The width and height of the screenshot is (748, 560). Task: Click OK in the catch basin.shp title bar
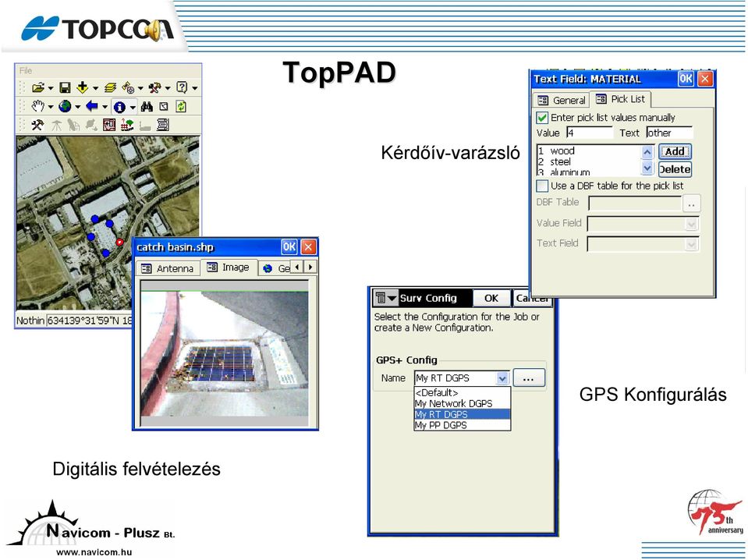289,247
